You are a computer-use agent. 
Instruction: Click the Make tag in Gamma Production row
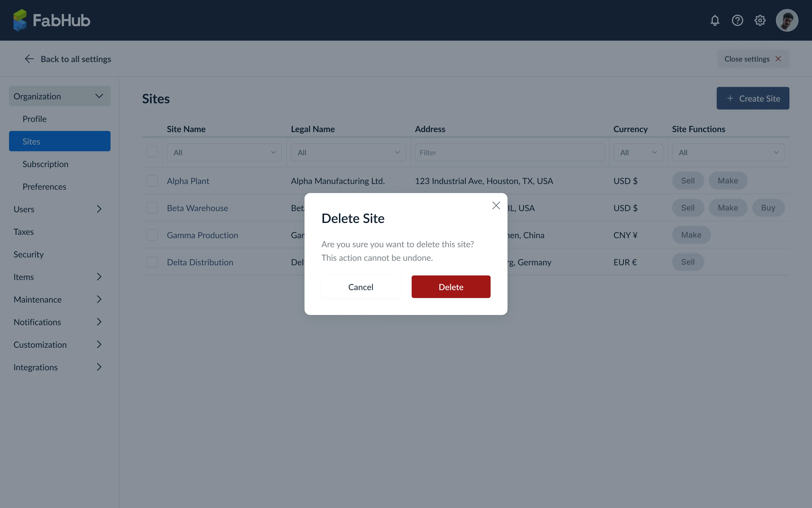point(691,235)
